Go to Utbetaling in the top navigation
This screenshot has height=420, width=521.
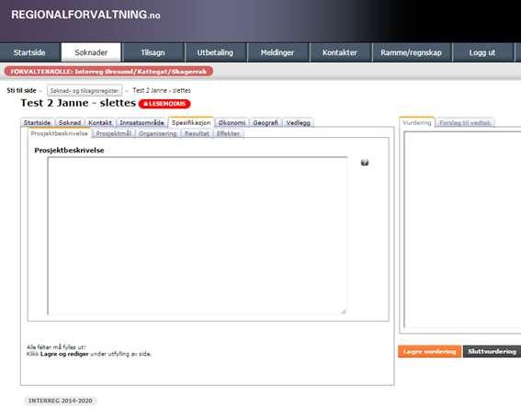coord(215,52)
